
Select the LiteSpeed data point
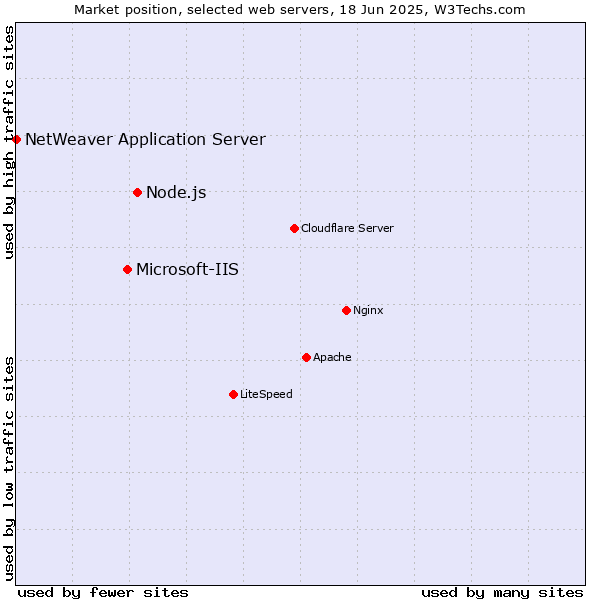pyautogui.click(x=233, y=395)
